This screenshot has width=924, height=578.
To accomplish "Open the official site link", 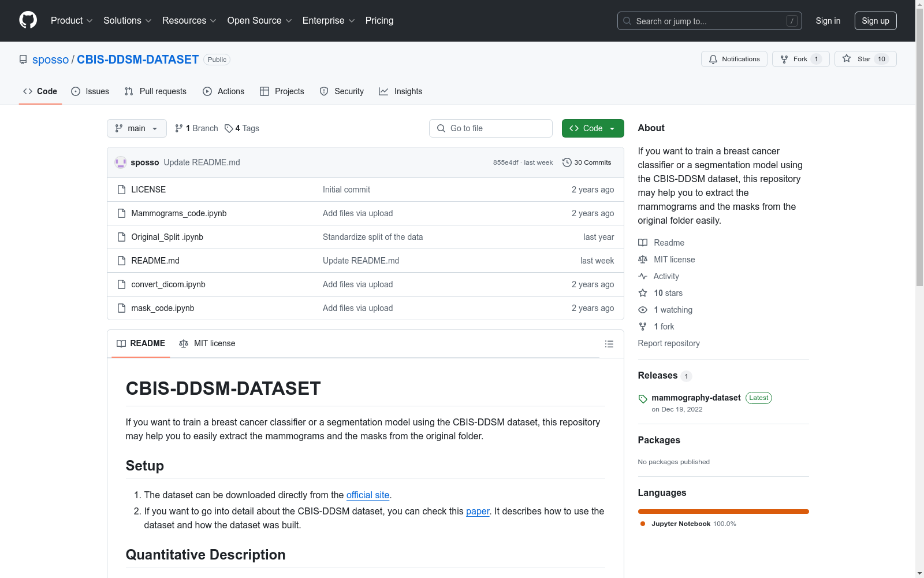I will pos(368,495).
